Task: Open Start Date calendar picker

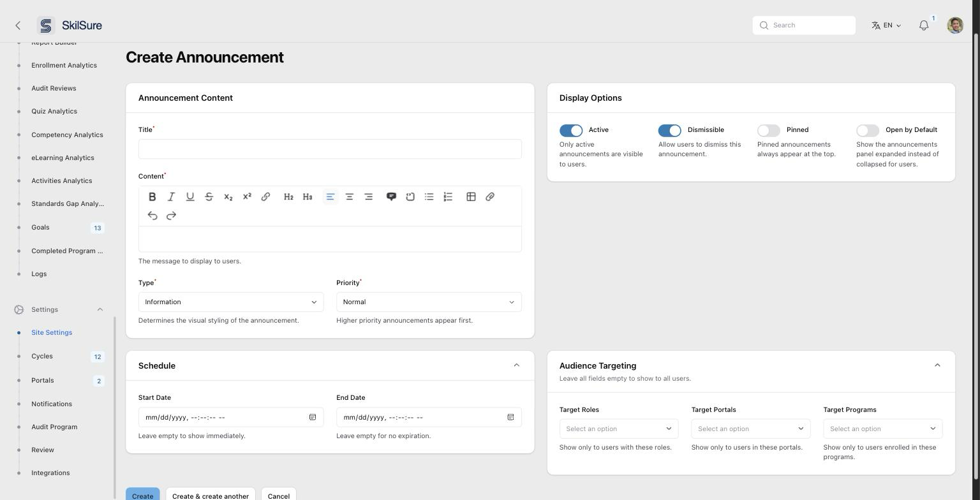Action: click(x=313, y=417)
